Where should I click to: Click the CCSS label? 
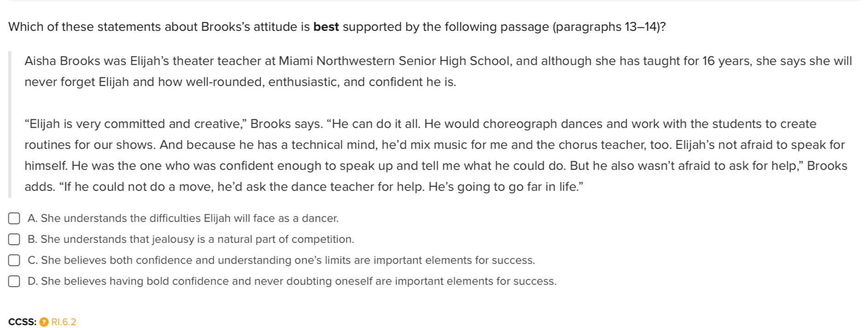click(22, 322)
